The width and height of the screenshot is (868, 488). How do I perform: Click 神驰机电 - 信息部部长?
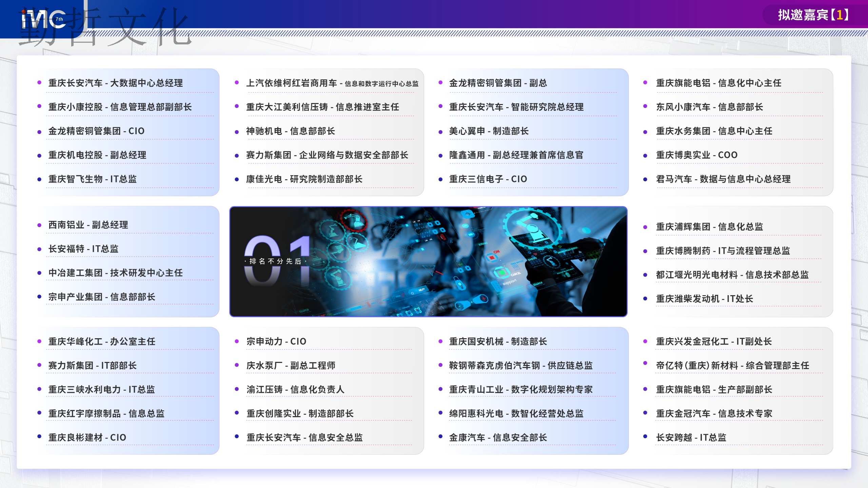(x=291, y=131)
